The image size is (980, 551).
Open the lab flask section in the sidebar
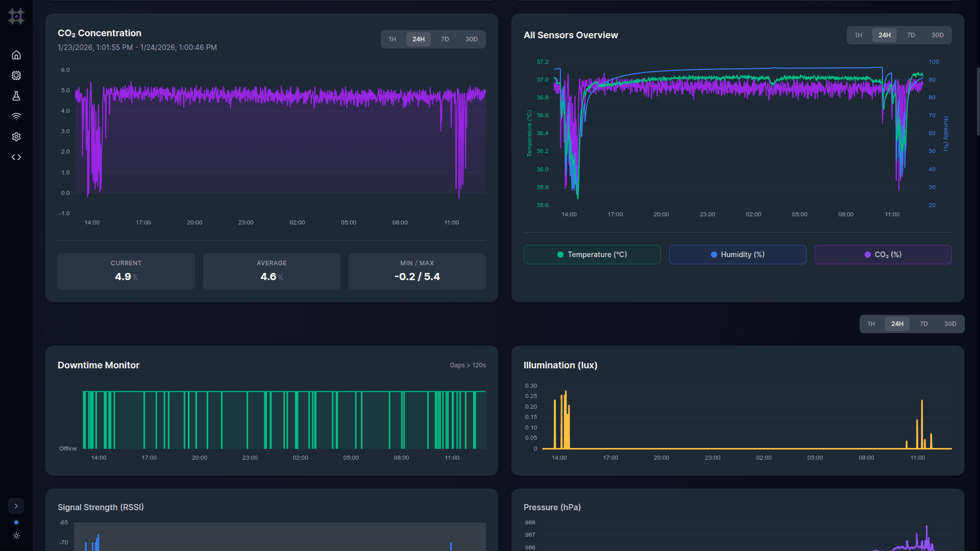(x=16, y=95)
